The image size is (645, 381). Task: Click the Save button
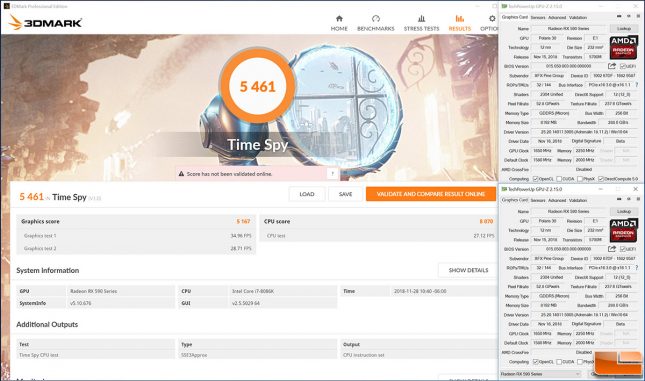click(x=346, y=194)
